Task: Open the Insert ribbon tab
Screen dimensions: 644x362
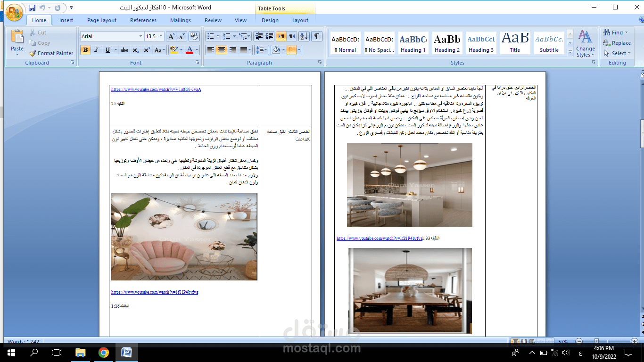Action: pos(66,20)
